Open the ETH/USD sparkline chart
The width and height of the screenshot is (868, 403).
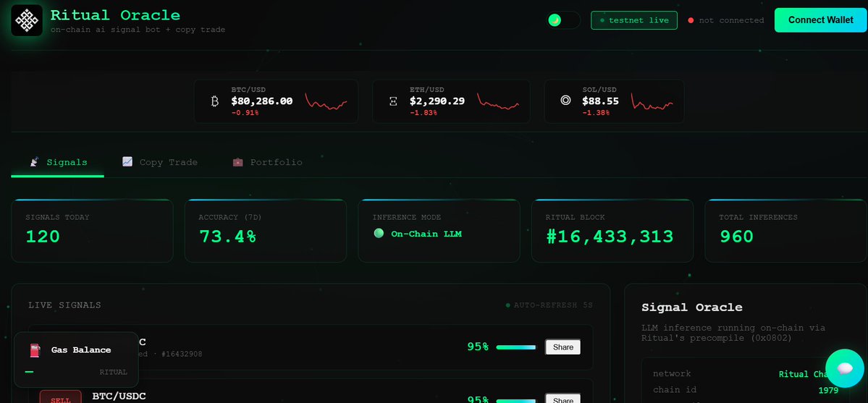[498, 101]
